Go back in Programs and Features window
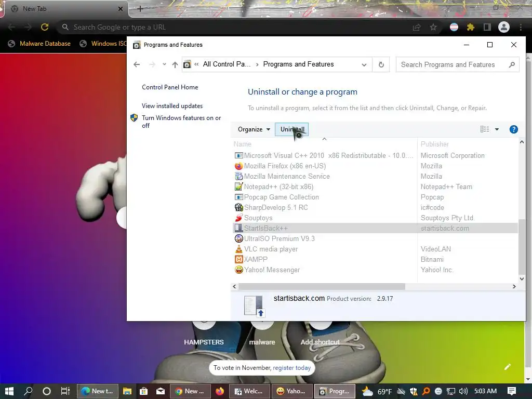Image resolution: width=532 pixels, height=399 pixels. click(137, 64)
